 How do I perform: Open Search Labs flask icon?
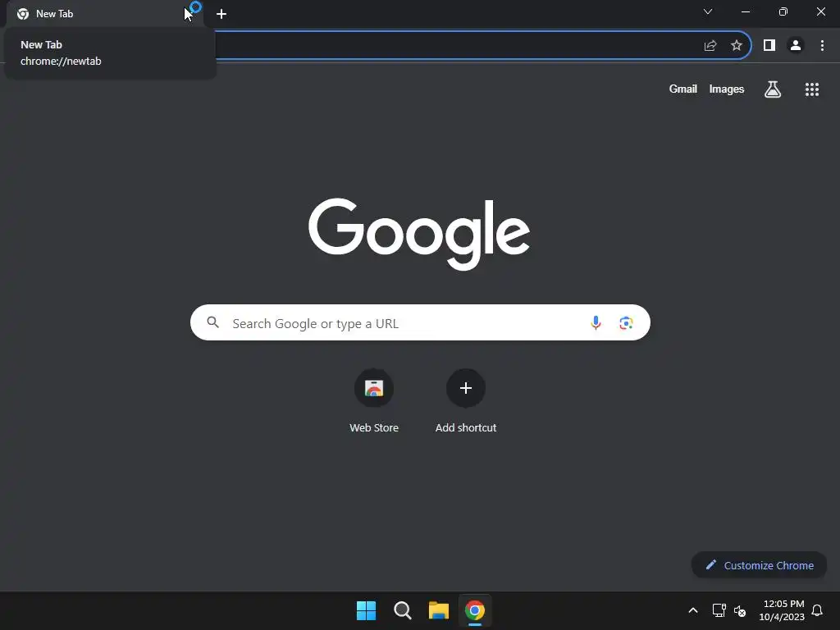click(773, 89)
